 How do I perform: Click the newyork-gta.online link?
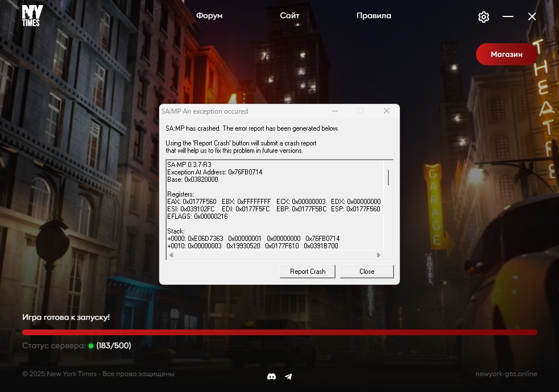[506, 374]
